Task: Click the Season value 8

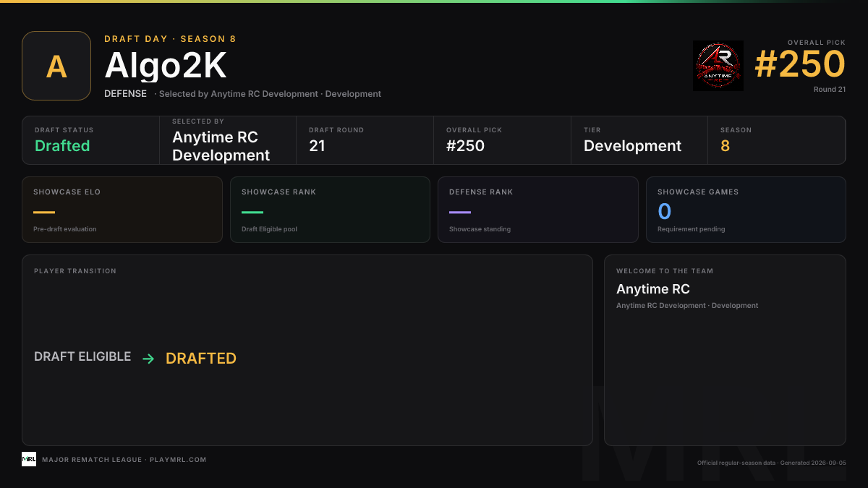Action: click(x=725, y=146)
